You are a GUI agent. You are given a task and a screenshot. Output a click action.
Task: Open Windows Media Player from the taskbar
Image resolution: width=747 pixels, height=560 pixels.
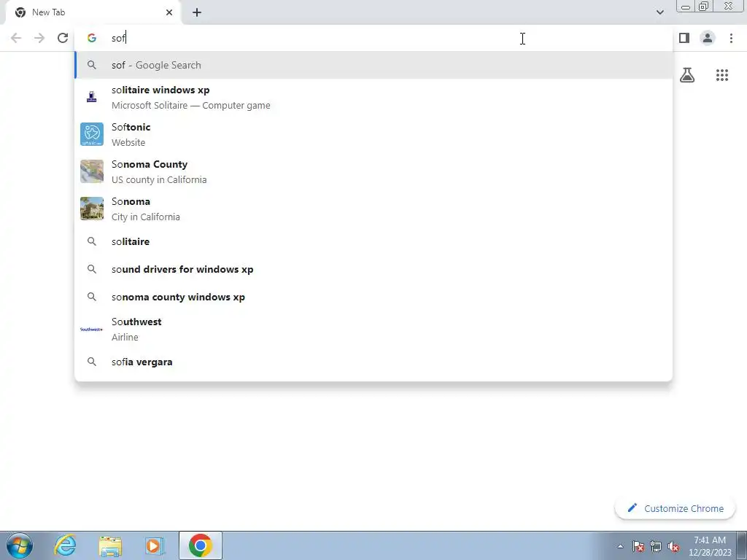pos(155,545)
